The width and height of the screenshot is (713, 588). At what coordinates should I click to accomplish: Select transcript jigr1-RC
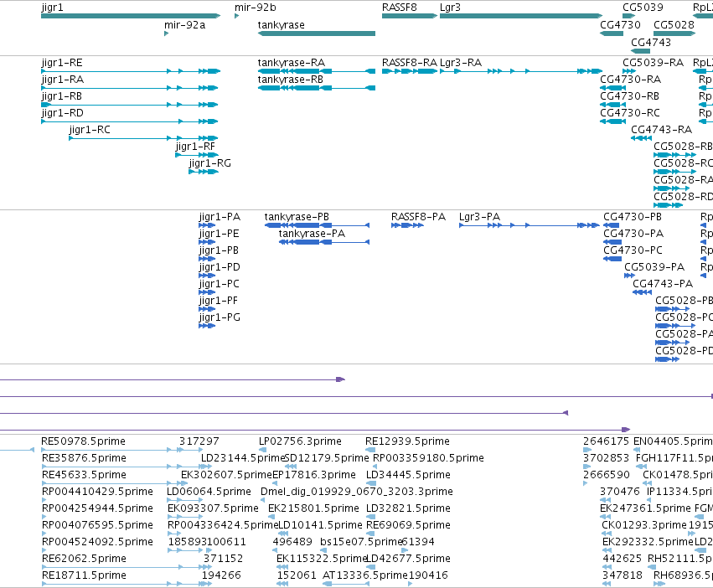coord(143,138)
